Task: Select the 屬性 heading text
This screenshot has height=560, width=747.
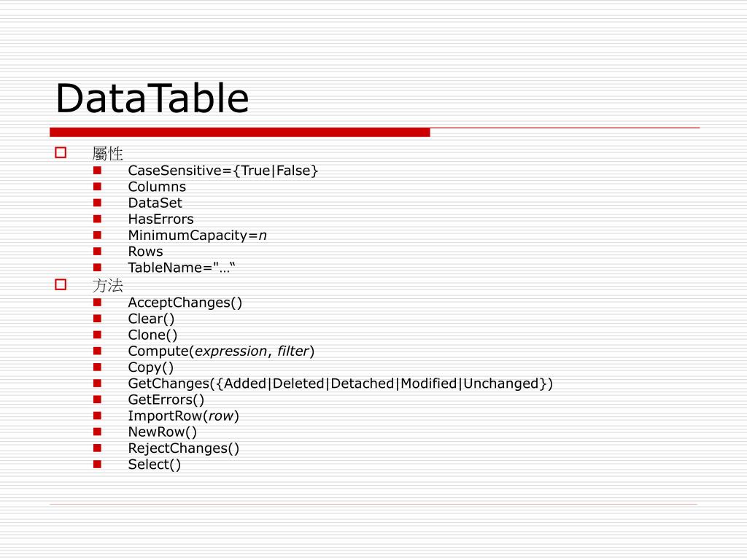Action: [x=108, y=153]
